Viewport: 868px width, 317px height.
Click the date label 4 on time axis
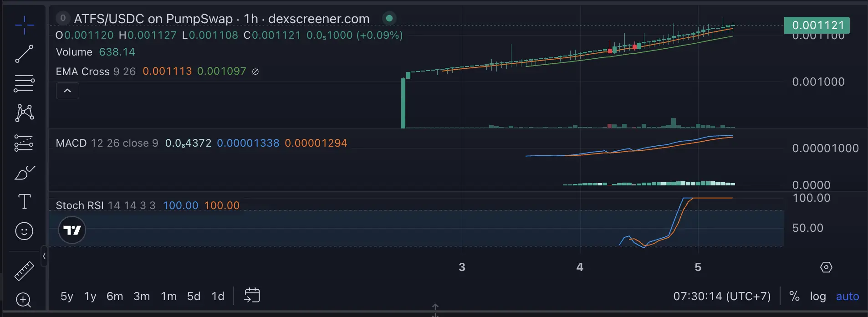click(580, 267)
